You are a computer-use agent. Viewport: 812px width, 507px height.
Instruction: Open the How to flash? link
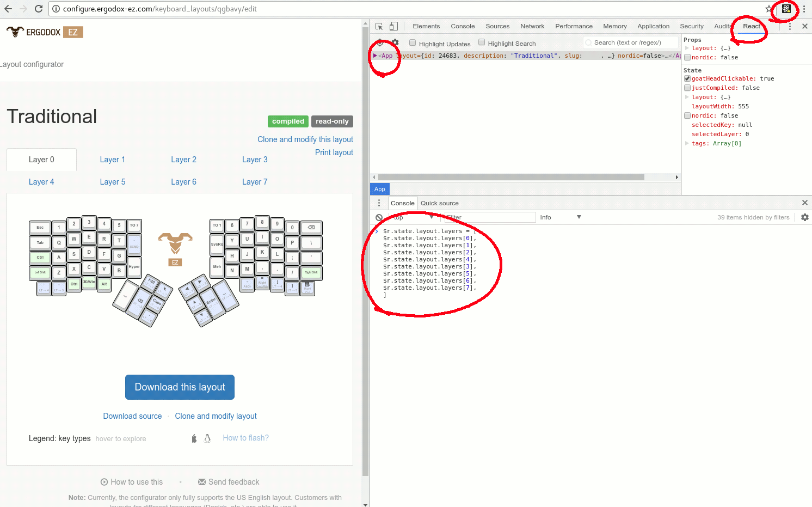click(x=245, y=438)
